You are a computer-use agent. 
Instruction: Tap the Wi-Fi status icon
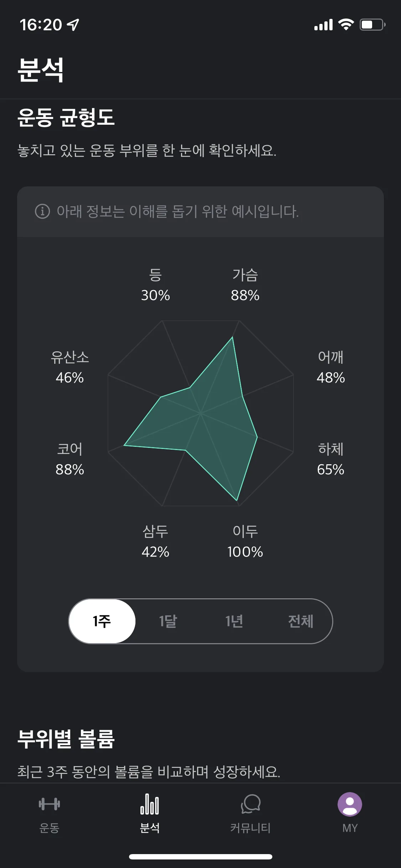[x=345, y=25]
